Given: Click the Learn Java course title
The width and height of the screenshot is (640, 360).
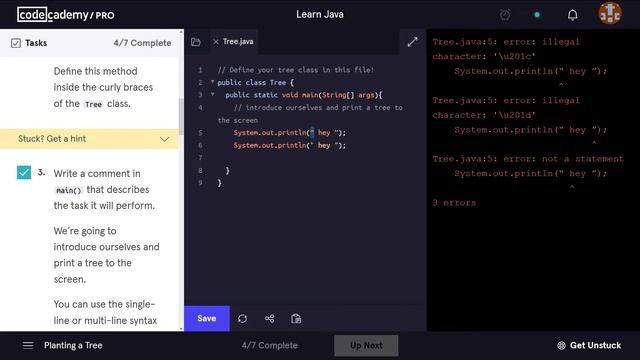Looking at the screenshot, I should click(320, 14).
